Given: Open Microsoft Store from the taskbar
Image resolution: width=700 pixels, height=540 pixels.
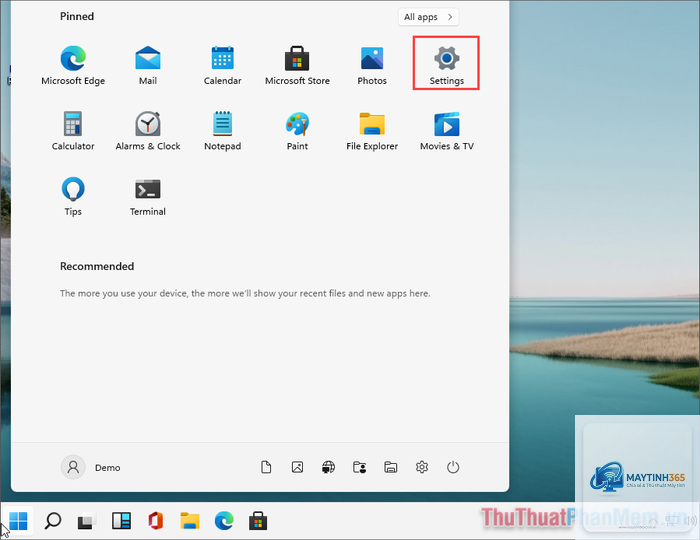Looking at the screenshot, I should click(258, 521).
